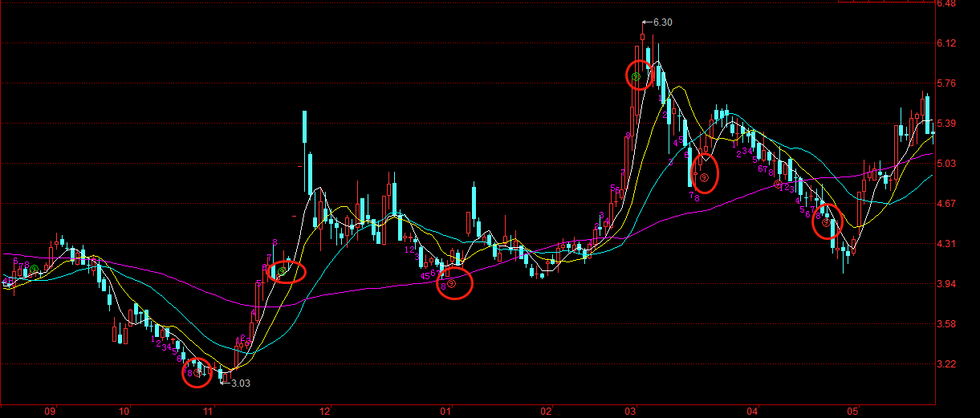The width and height of the screenshot is (980, 418).
Task: Click the red-circled 9 marker below January's candles
Action: click(452, 283)
